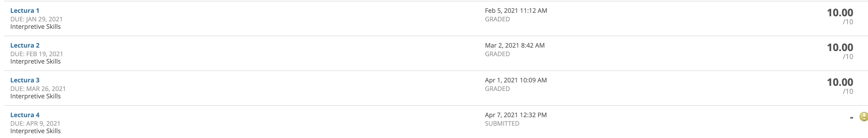Click the DUE: JAN 29, 2021 label
The width and height of the screenshot is (868, 138).
tap(36, 19)
